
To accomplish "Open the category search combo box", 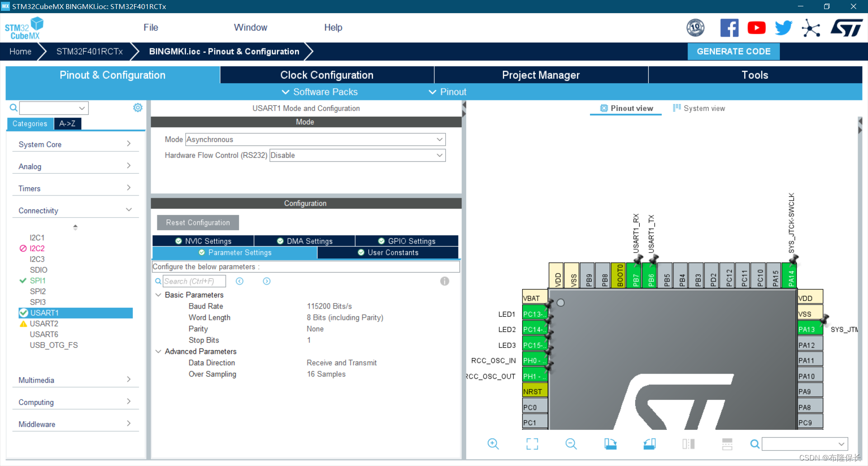I will (54, 108).
